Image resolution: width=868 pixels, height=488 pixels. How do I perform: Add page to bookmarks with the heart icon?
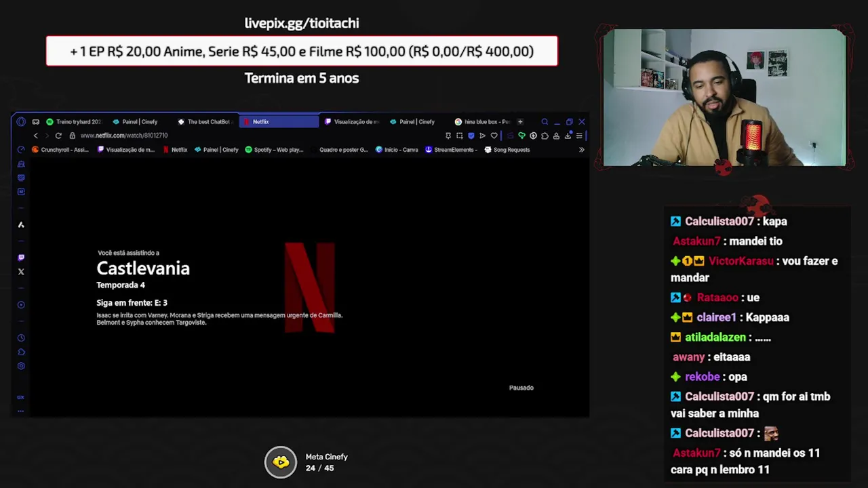(x=494, y=136)
